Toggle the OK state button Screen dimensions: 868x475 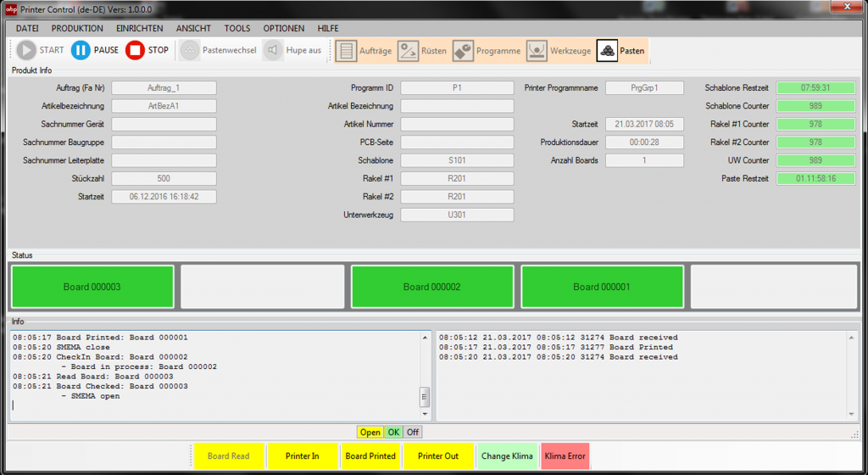click(x=393, y=433)
